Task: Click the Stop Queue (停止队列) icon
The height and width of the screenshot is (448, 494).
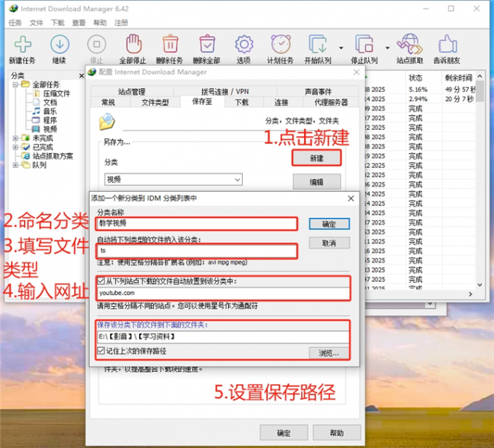Action: pos(364,44)
